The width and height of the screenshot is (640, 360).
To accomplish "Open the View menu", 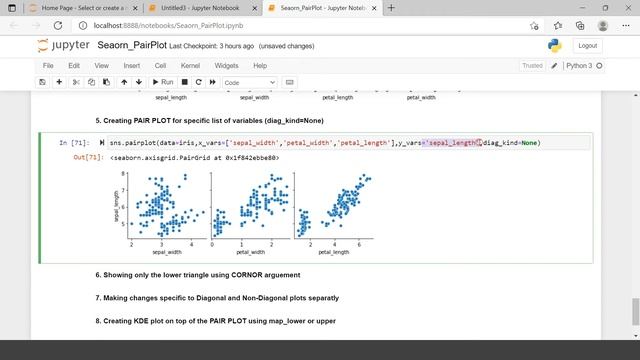I will (x=102, y=66).
